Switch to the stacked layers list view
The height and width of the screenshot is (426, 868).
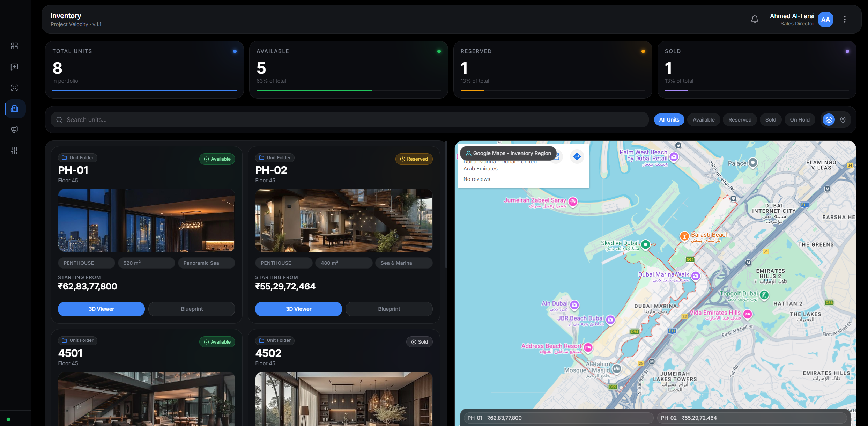point(829,120)
